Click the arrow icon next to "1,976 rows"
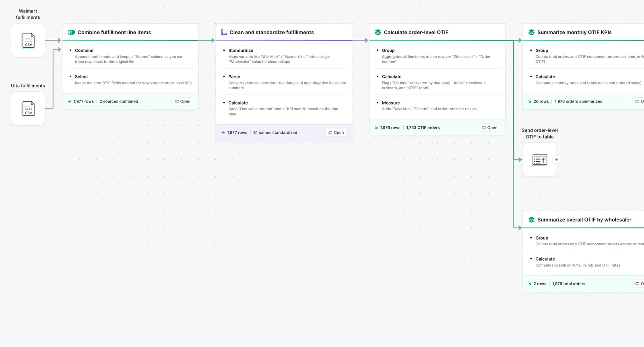Image resolution: width=644 pixels, height=347 pixels. click(x=376, y=128)
